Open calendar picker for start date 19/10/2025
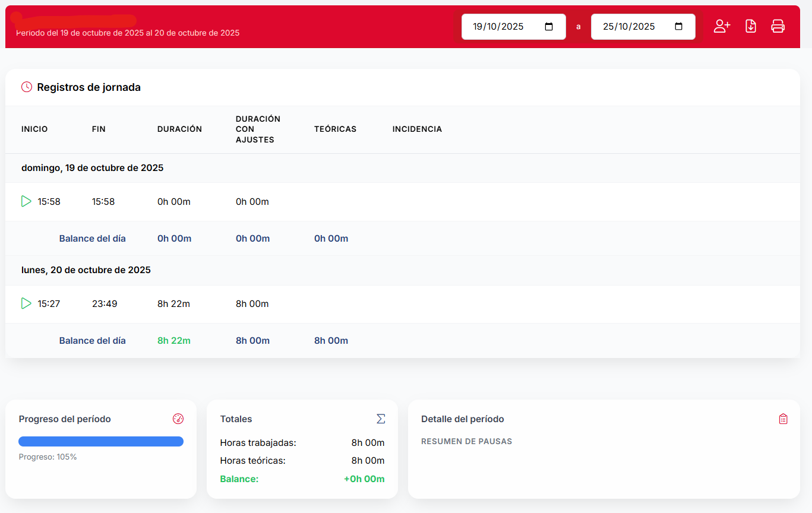 click(x=549, y=27)
